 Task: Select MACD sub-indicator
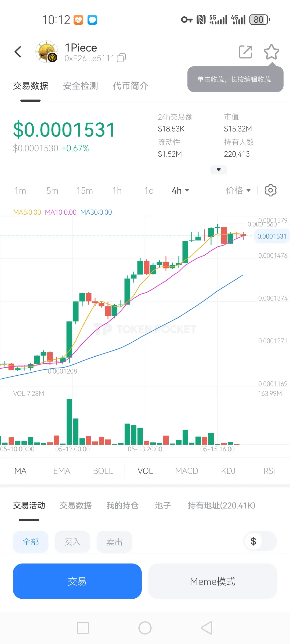click(187, 471)
